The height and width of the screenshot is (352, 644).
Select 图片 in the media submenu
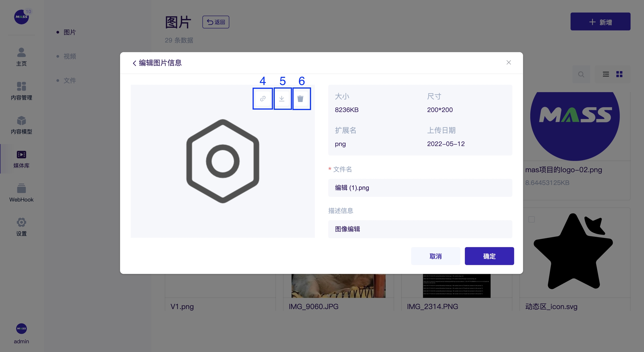tap(70, 32)
